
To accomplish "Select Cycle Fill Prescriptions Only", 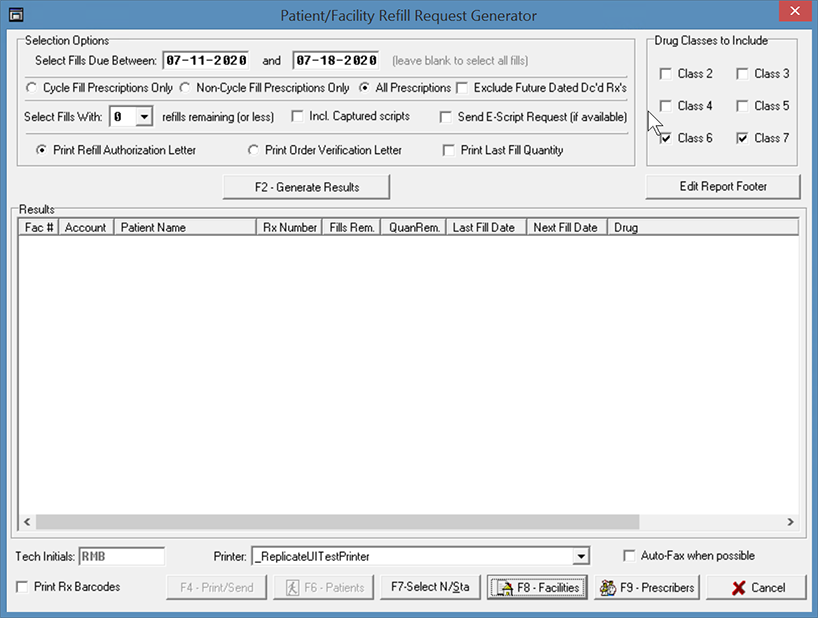I will [31, 87].
